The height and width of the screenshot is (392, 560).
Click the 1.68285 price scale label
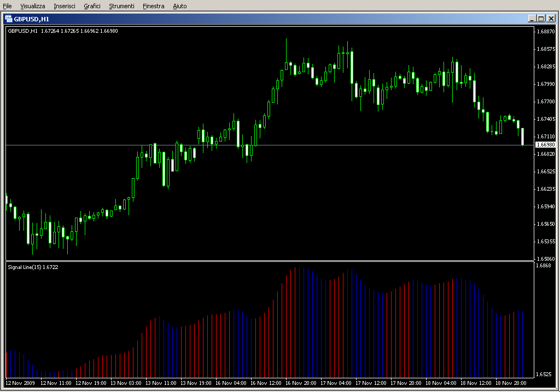tap(546, 66)
